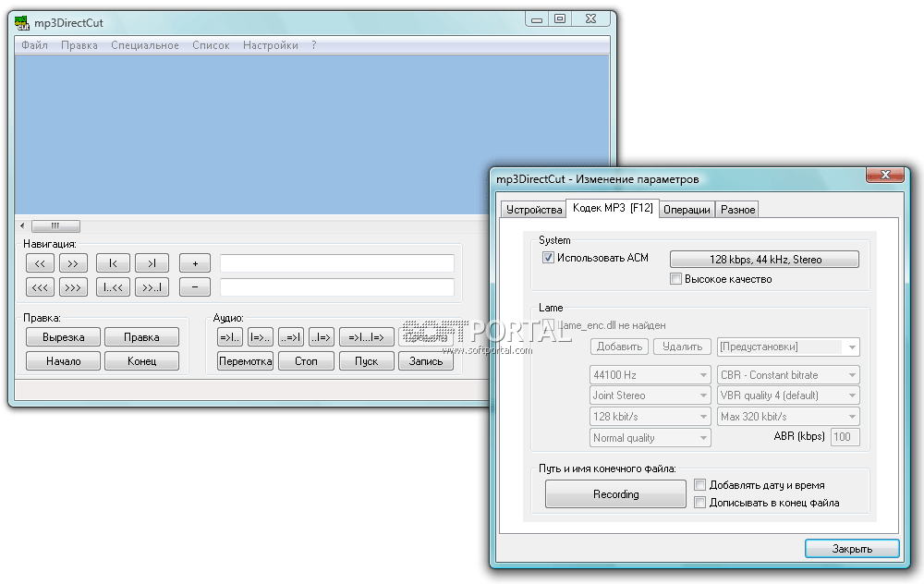Screen dimensions: 924x584
Task: Open the 128 kbit/s bitrate dropdown
Action: point(650,417)
